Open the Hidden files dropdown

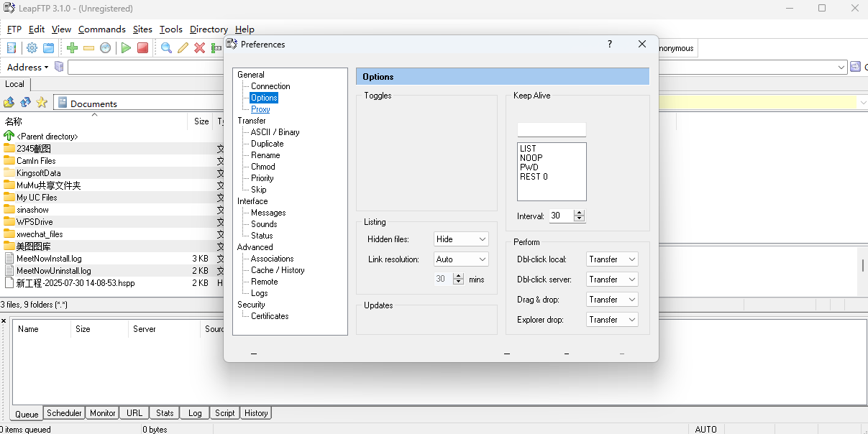coord(461,239)
